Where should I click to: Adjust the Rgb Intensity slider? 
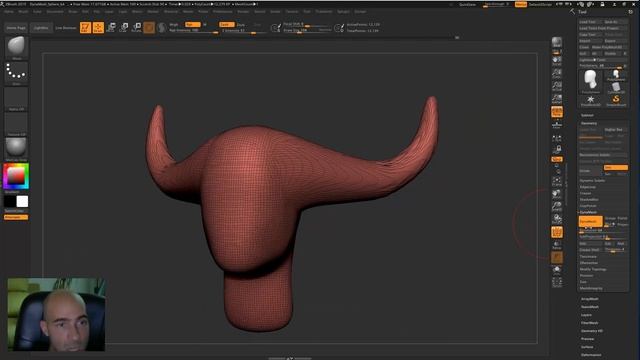[x=193, y=31]
